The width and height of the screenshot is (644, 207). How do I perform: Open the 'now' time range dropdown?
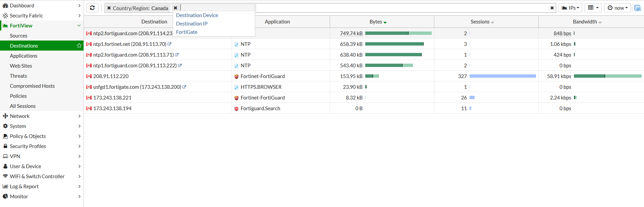[618, 8]
